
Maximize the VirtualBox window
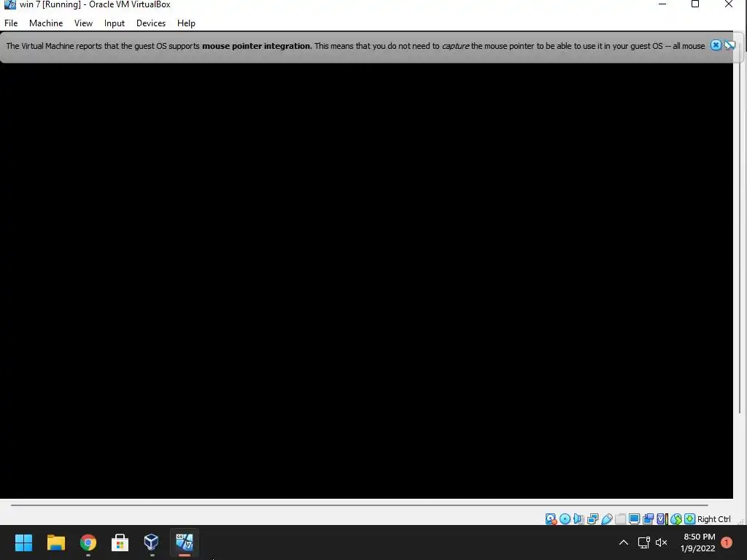tap(695, 4)
